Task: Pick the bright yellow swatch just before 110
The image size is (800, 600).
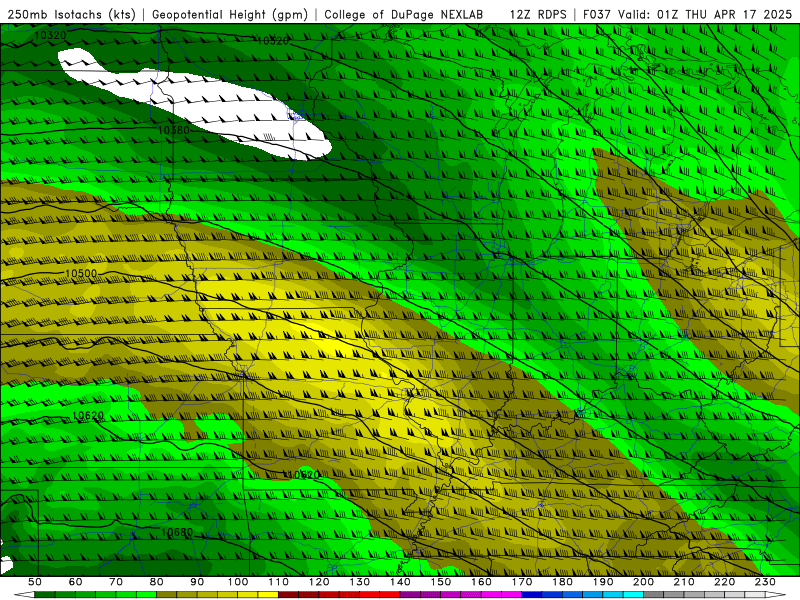Action: pyautogui.click(x=268, y=594)
